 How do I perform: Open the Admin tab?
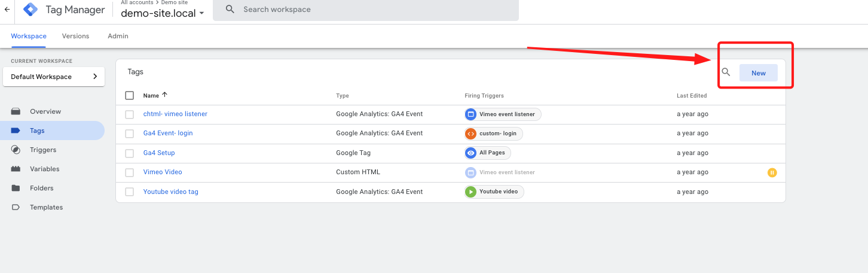click(x=118, y=36)
